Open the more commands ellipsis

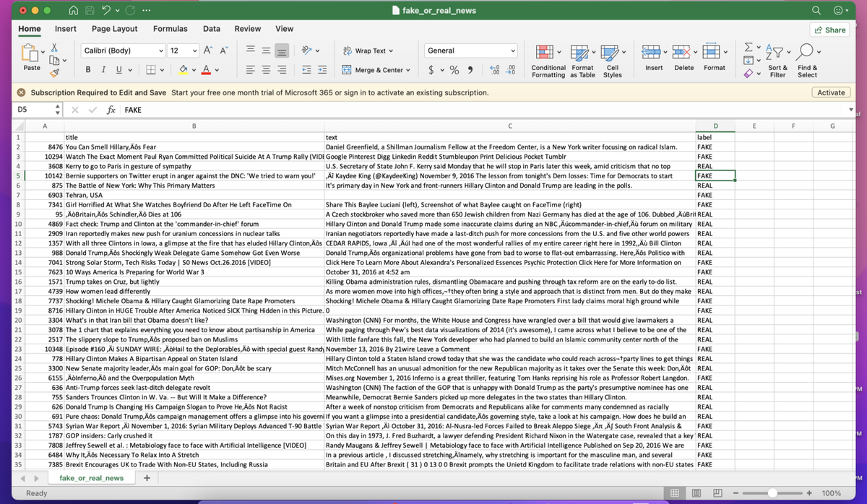click(x=147, y=10)
